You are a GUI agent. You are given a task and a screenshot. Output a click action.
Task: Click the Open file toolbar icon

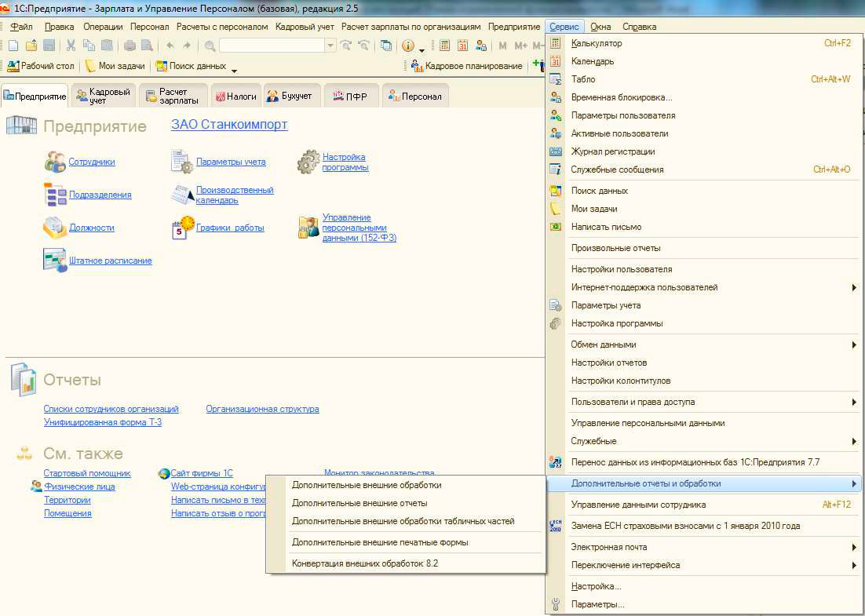coord(31,46)
